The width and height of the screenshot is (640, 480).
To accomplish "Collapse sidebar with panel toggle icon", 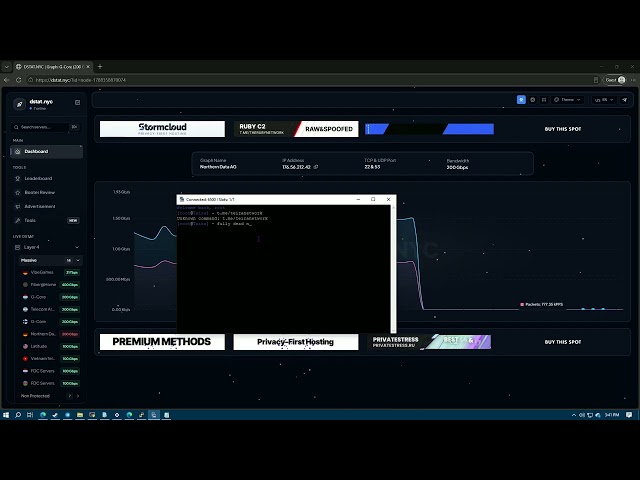I will click(78, 102).
